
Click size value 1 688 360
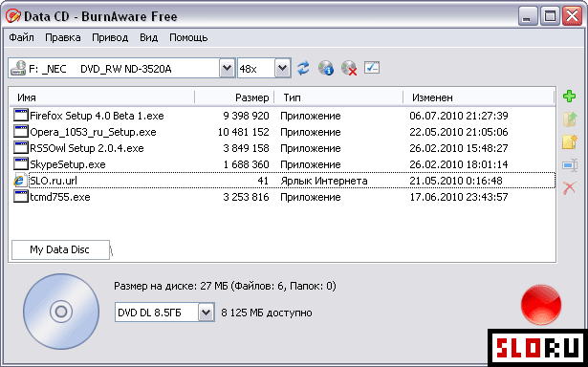click(246, 164)
